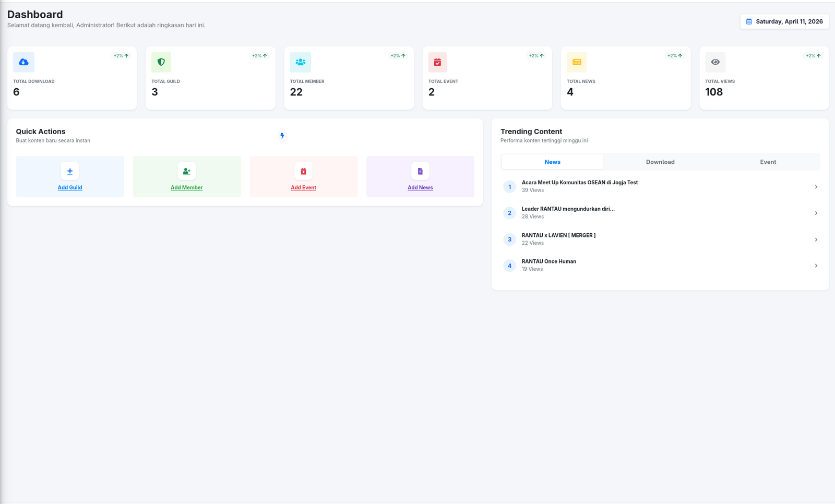Open chevron for RANTAU x LAVIEN MERGER
This screenshot has height=504, width=835.
[816, 239]
